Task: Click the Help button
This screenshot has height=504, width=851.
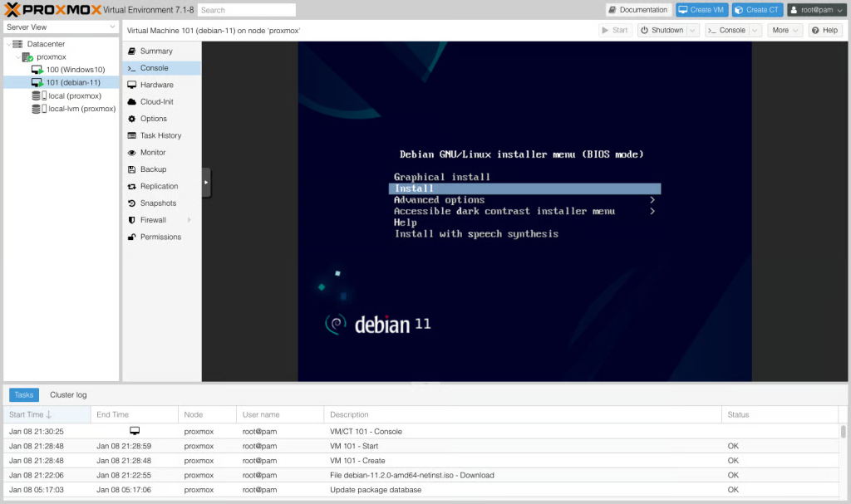Action: coord(825,31)
